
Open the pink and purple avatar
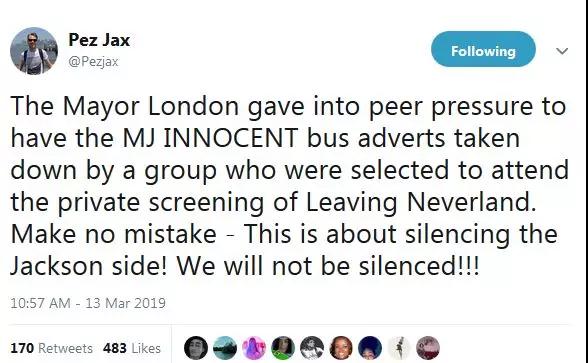pyautogui.click(x=254, y=348)
